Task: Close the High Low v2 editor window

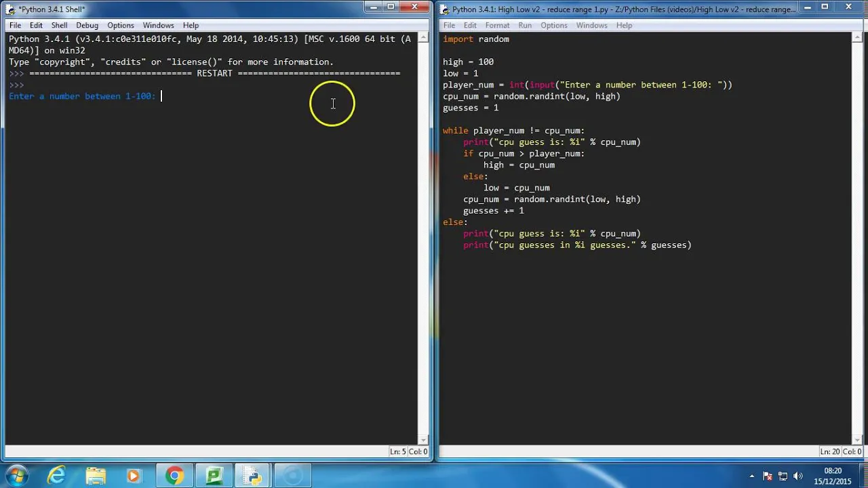Action: (848, 7)
